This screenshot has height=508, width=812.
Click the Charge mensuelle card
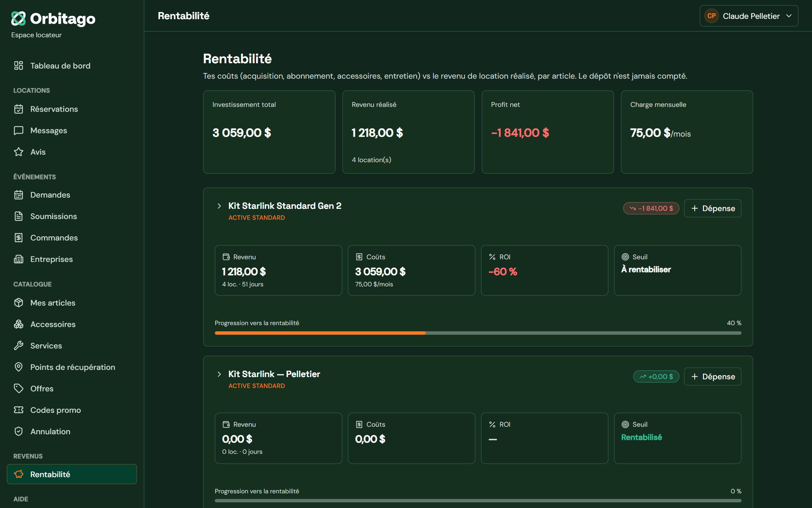click(687, 132)
